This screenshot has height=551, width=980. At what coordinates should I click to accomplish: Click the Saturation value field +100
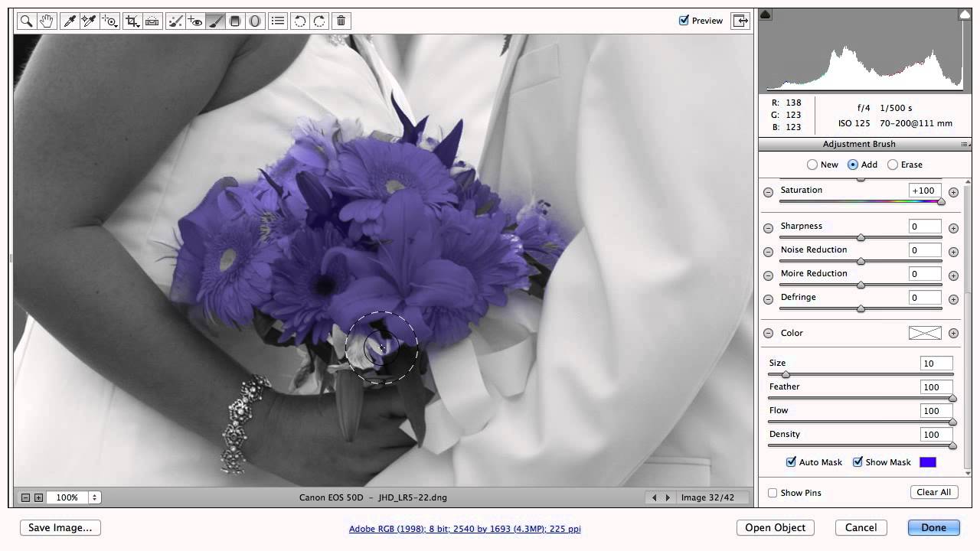pyautogui.click(x=925, y=191)
